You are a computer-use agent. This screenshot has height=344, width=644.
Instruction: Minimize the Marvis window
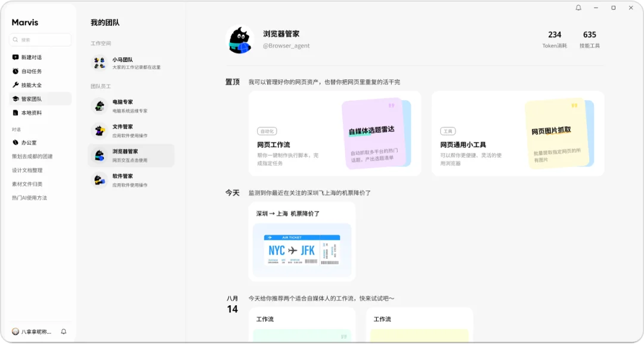pos(596,8)
